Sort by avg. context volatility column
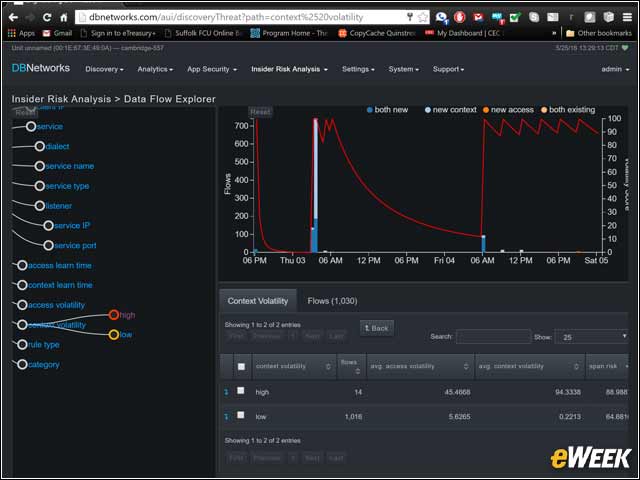 tap(530, 367)
